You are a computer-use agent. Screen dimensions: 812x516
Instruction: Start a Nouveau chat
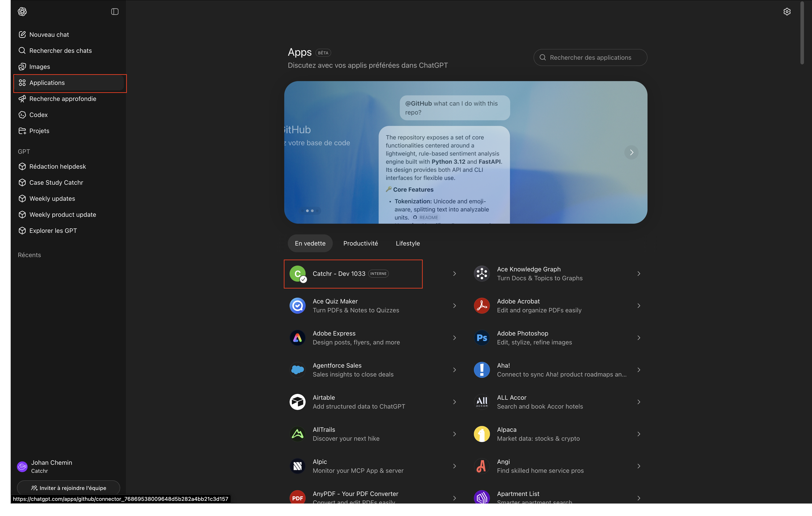[49, 35]
